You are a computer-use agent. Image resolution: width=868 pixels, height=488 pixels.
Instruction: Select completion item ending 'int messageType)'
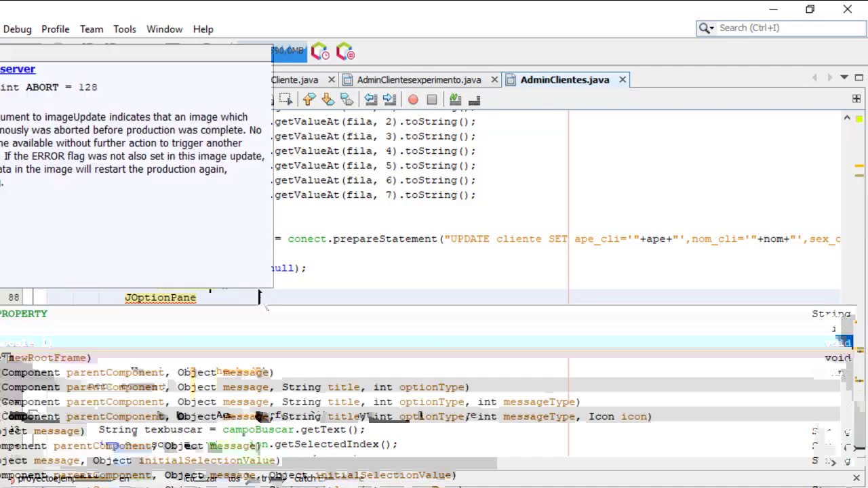290,402
